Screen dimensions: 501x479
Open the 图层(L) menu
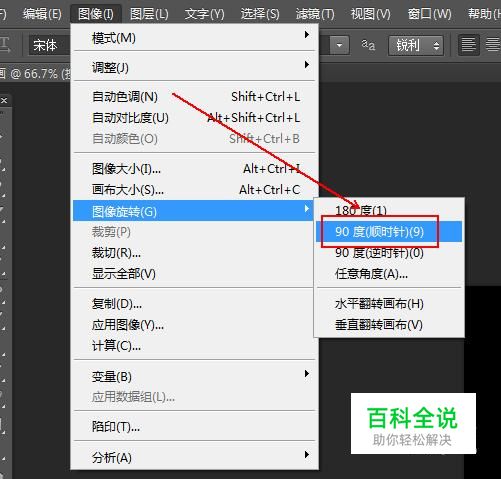(x=149, y=14)
